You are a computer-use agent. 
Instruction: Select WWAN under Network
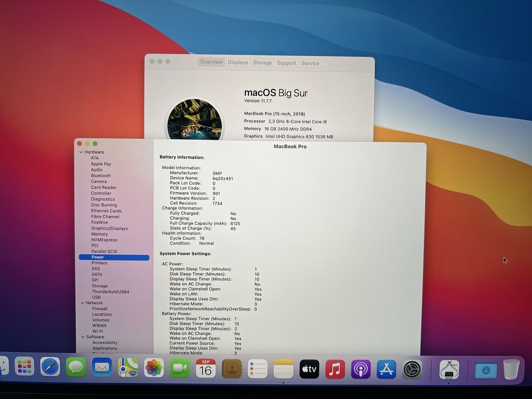pyautogui.click(x=99, y=326)
